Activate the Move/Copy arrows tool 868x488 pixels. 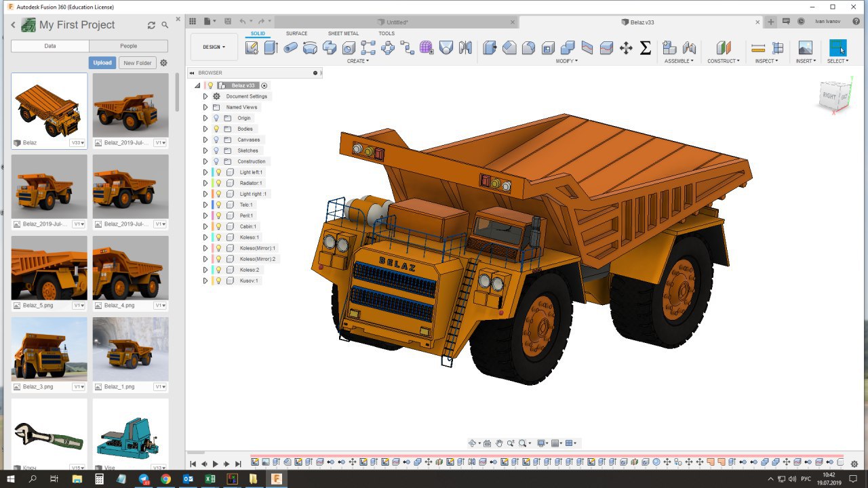(627, 47)
